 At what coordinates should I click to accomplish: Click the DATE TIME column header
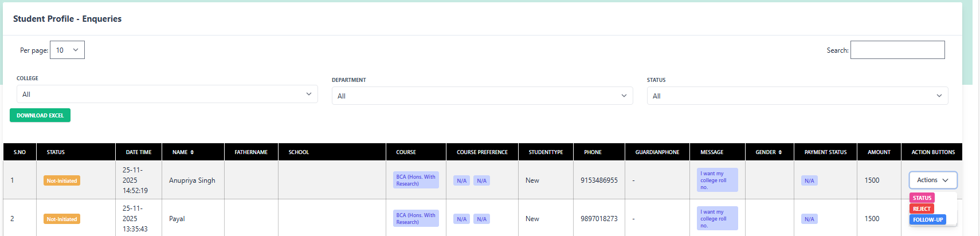coord(139,152)
